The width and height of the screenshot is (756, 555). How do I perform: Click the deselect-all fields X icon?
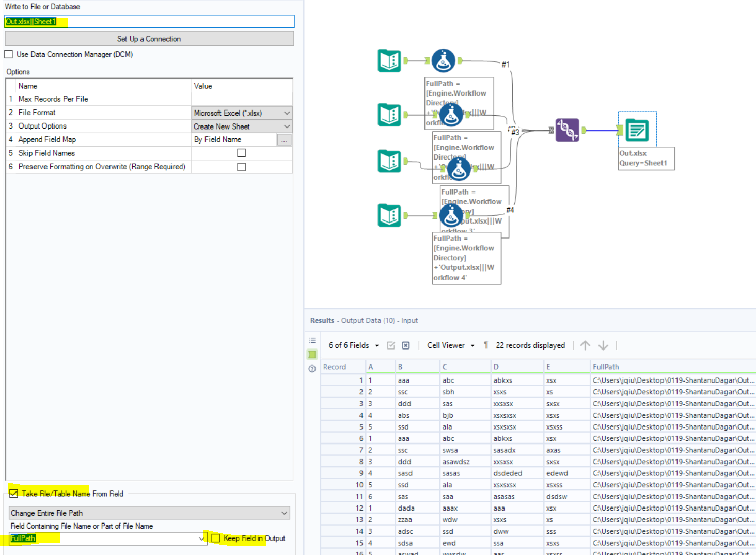pyautogui.click(x=406, y=345)
